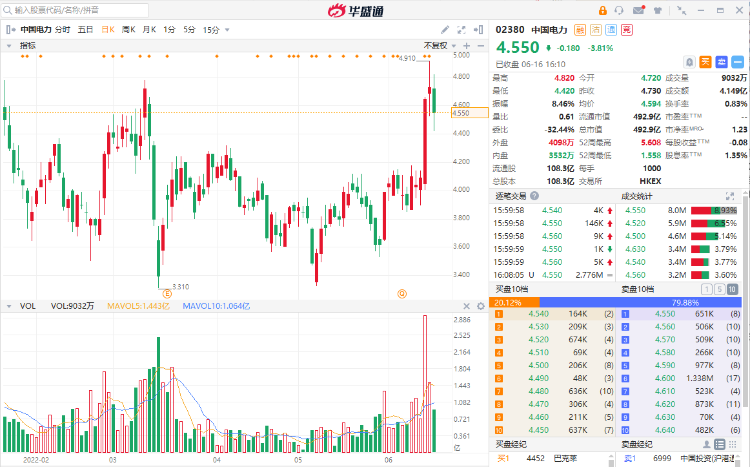Show 10 level order book
The image size is (750, 467).
[732, 289]
